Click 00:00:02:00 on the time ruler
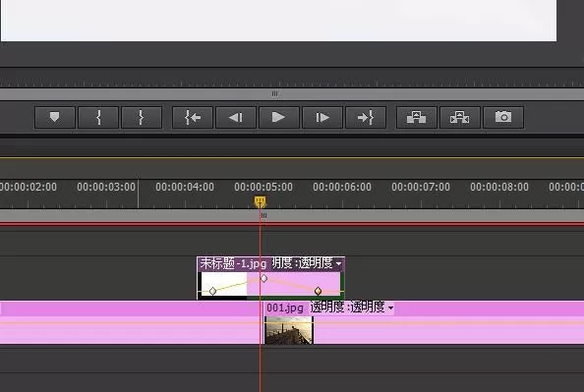The width and height of the screenshot is (584, 392). click(29, 187)
